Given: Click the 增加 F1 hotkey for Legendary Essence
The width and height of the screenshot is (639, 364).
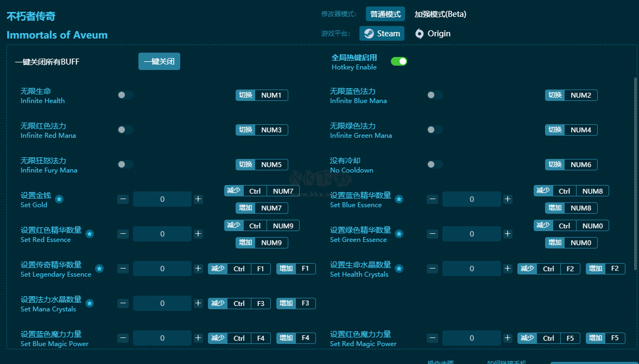Looking at the screenshot, I should (x=296, y=269).
